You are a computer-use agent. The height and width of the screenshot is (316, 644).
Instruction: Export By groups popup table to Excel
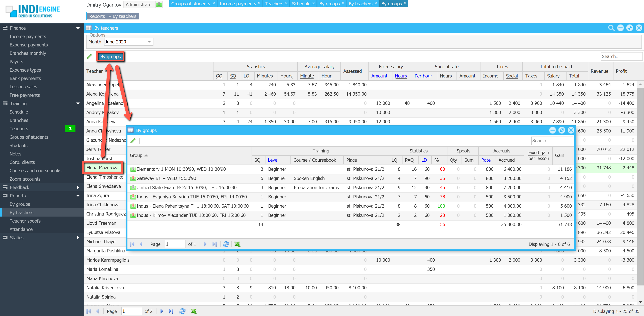237,244
